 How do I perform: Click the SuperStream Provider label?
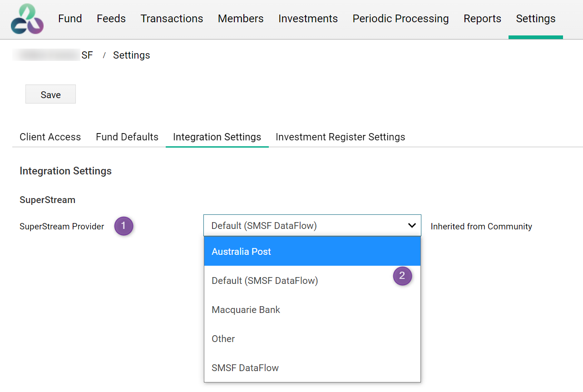(62, 226)
